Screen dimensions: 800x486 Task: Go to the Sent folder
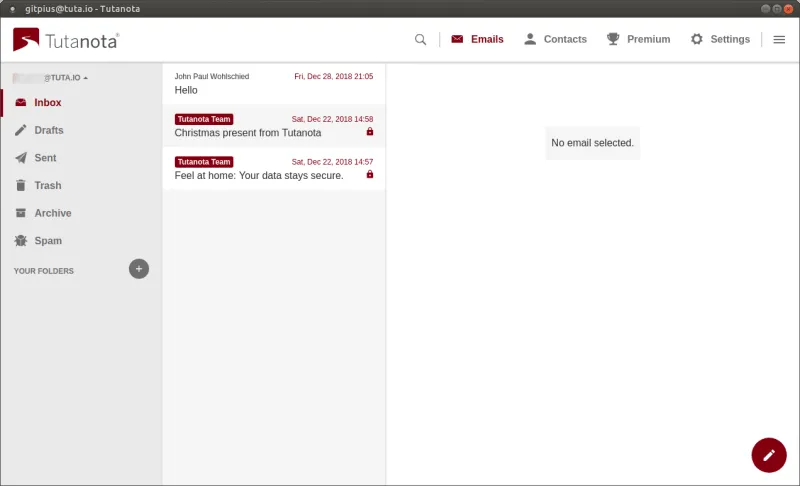coord(45,158)
